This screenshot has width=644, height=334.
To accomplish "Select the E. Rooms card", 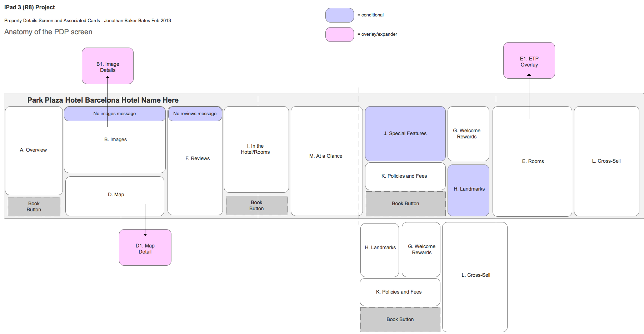I will pyautogui.click(x=532, y=161).
